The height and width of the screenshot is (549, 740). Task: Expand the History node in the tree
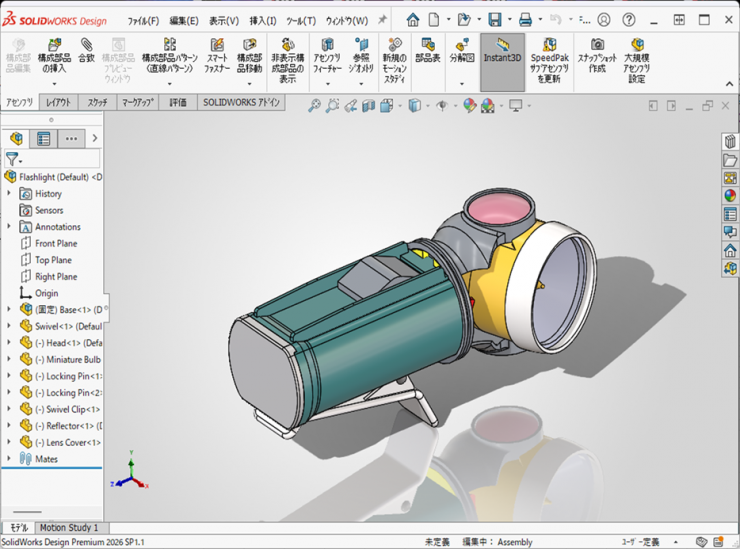point(10,194)
